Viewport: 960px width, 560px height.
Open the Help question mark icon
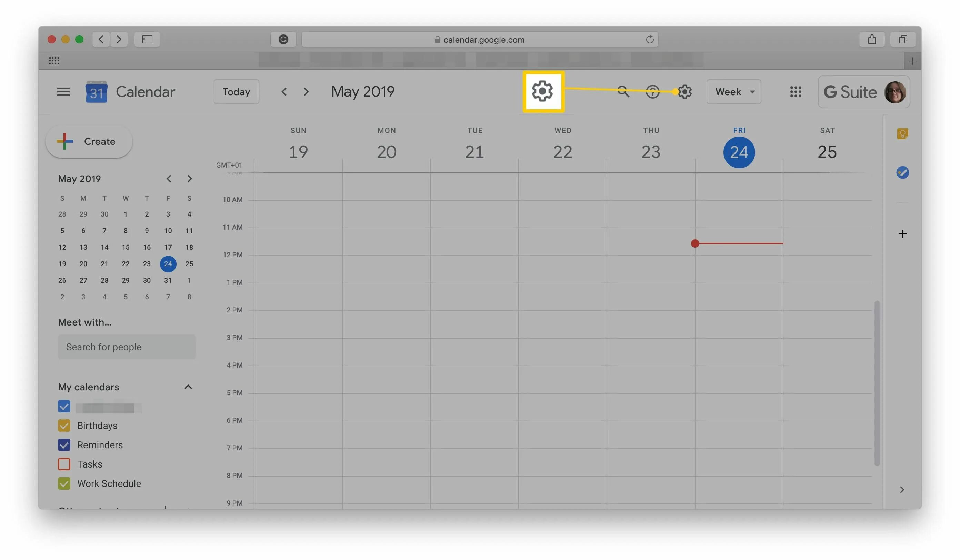point(652,92)
